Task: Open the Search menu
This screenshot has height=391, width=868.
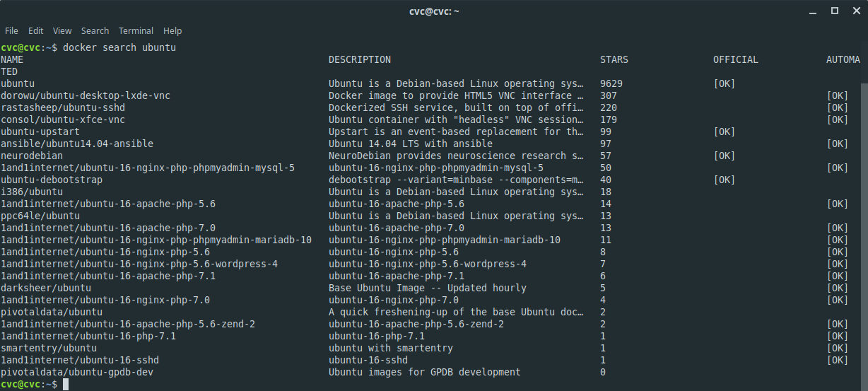Action: coord(95,31)
